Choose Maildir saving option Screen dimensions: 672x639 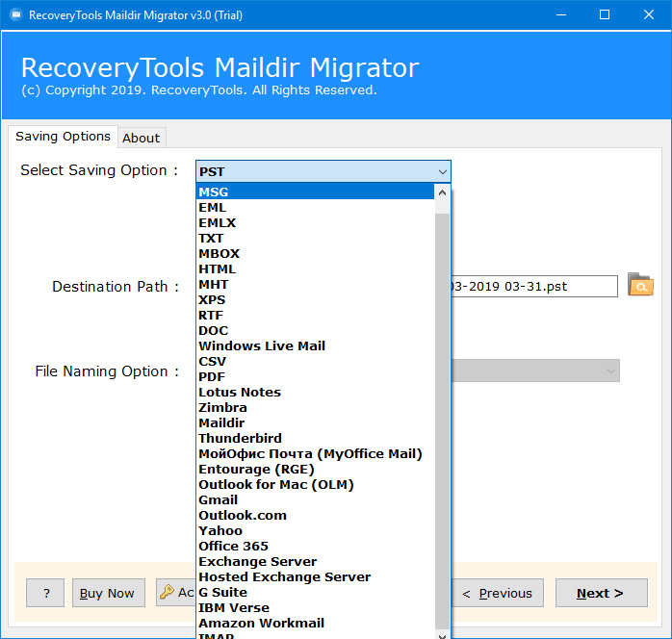tap(316, 423)
